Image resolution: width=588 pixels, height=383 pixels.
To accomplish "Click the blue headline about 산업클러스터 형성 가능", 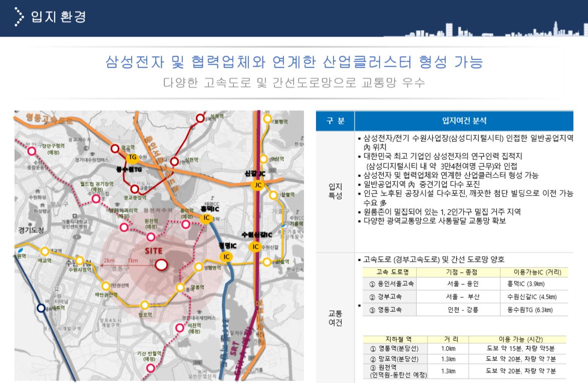I will (x=294, y=62).
